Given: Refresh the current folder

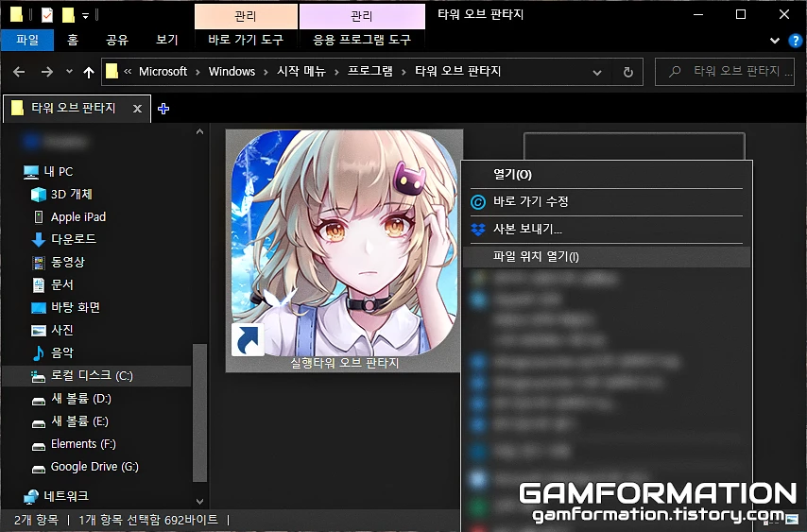Looking at the screenshot, I should tap(627, 72).
